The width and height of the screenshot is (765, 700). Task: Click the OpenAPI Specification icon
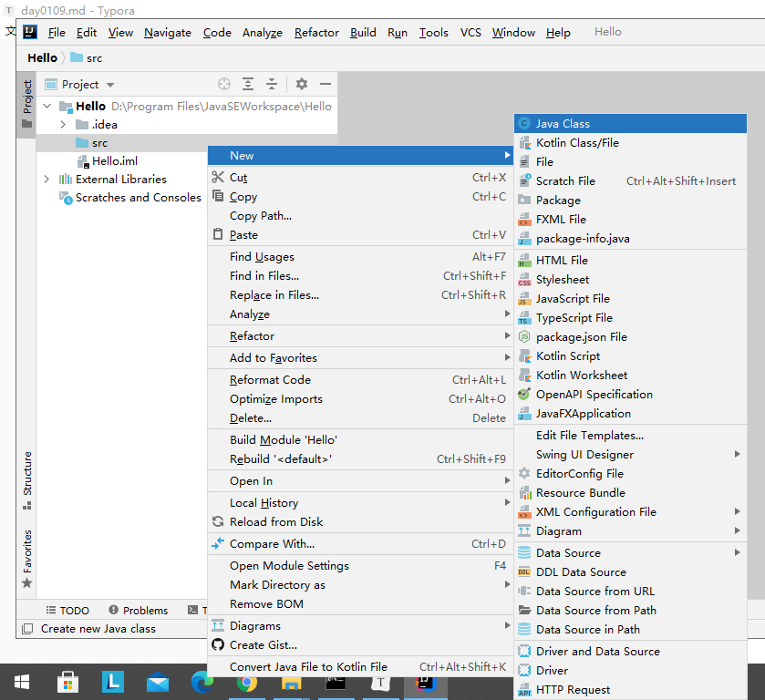tap(524, 394)
